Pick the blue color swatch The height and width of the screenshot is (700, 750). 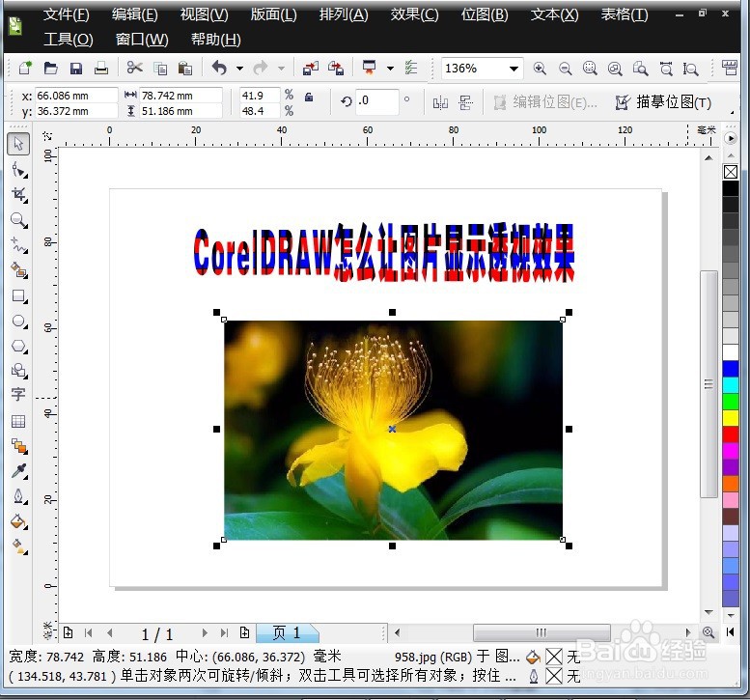[731, 369]
